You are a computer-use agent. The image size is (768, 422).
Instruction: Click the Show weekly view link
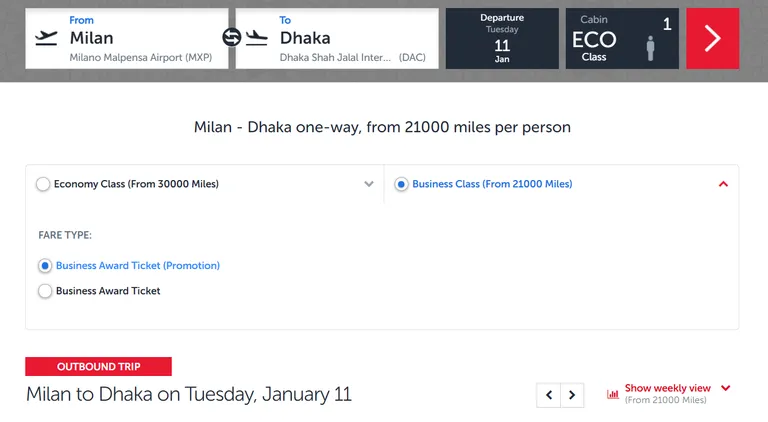pos(668,388)
